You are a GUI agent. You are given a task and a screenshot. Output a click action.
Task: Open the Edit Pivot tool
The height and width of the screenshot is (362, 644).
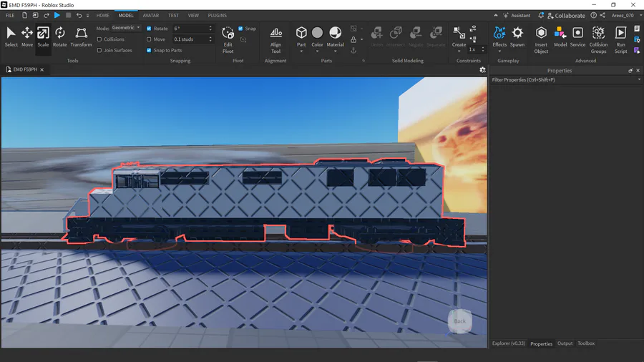(228, 40)
